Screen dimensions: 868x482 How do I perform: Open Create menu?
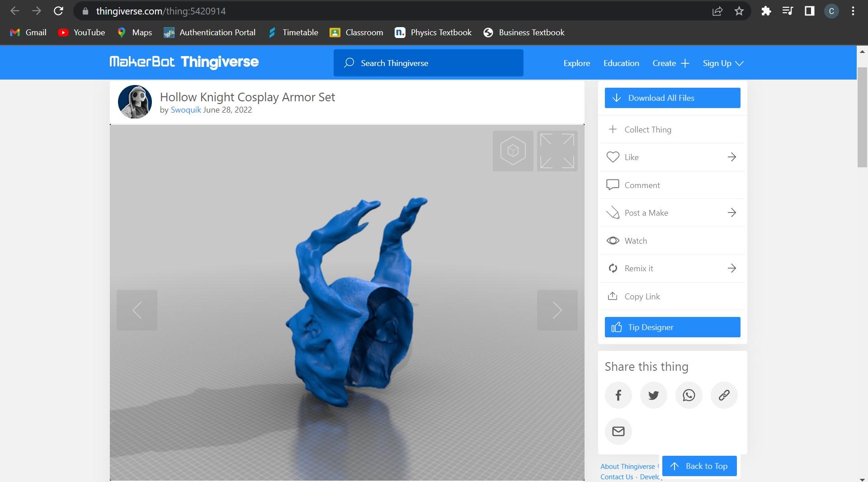[670, 63]
